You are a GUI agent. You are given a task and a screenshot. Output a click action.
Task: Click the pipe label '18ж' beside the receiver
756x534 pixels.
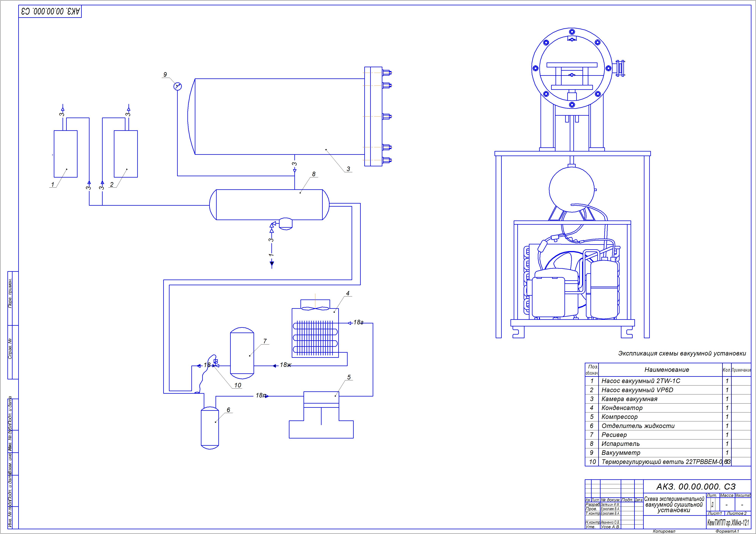(285, 365)
